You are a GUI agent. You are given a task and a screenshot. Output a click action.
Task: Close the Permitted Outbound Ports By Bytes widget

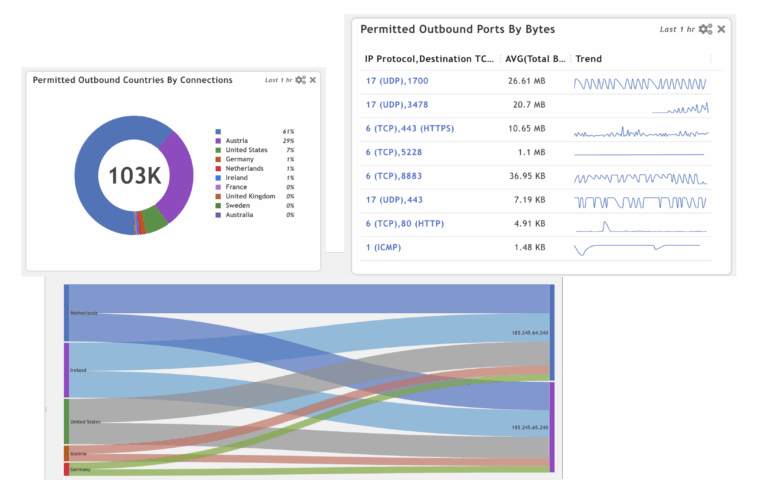click(x=721, y=29)
